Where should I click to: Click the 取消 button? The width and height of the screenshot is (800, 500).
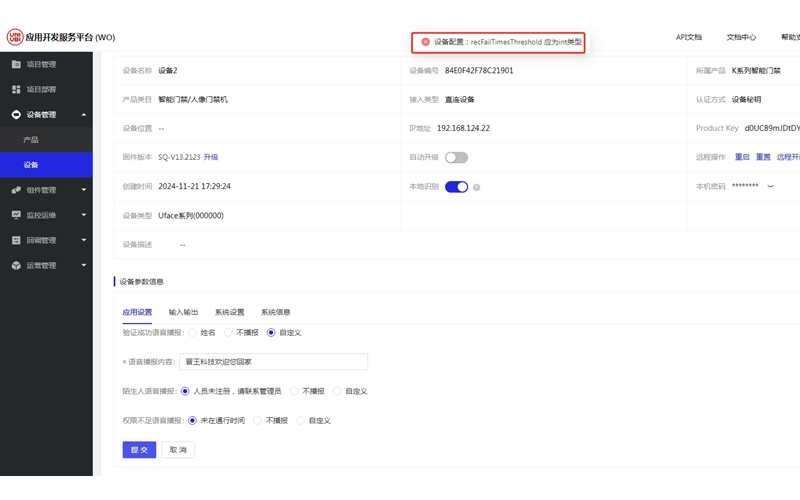pos(178,449)
